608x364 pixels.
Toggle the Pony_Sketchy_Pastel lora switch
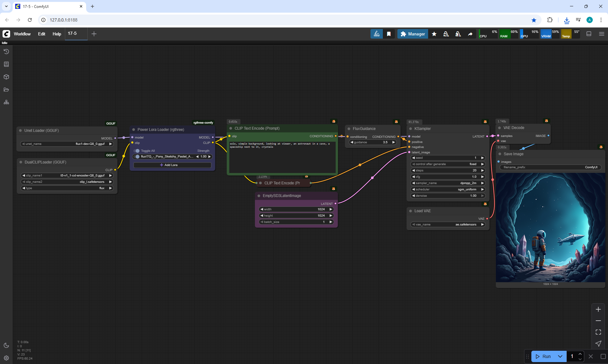tap(137, 157)
